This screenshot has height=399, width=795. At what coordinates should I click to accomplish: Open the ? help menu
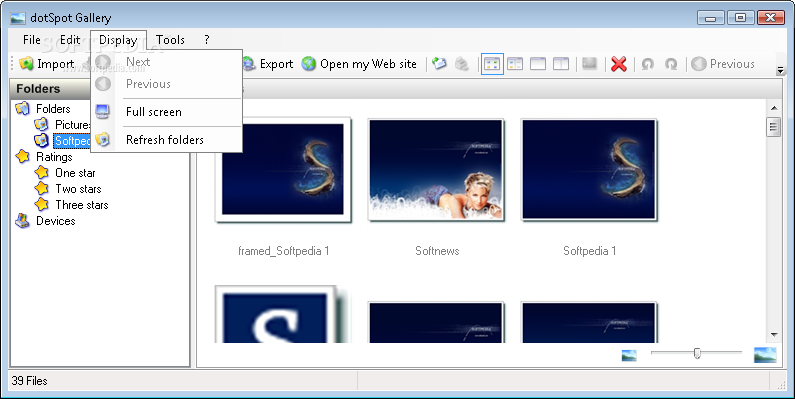point(206,40)
